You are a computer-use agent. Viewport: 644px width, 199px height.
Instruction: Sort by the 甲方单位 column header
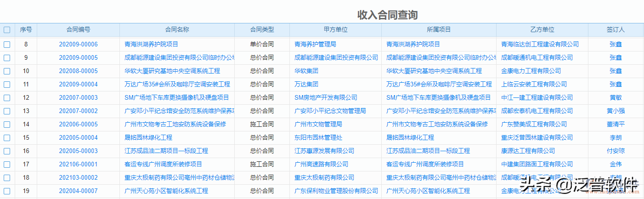coord(335,29)
